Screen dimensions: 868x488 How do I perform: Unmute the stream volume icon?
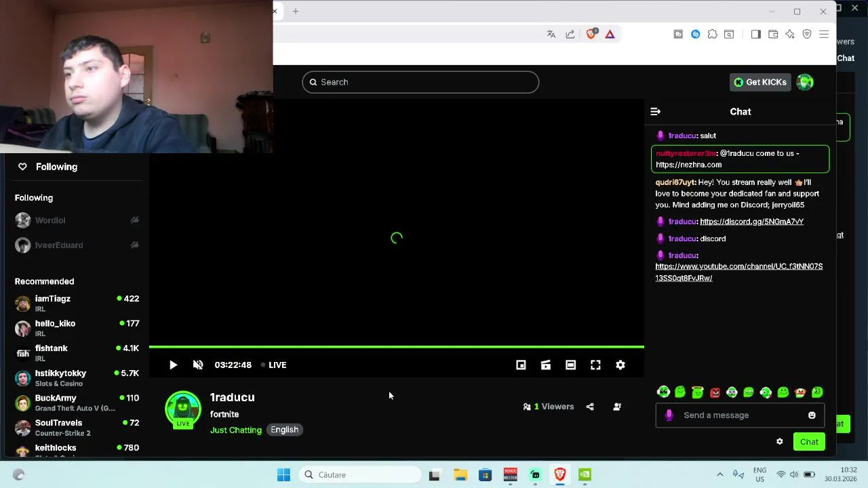pos(198,365)
